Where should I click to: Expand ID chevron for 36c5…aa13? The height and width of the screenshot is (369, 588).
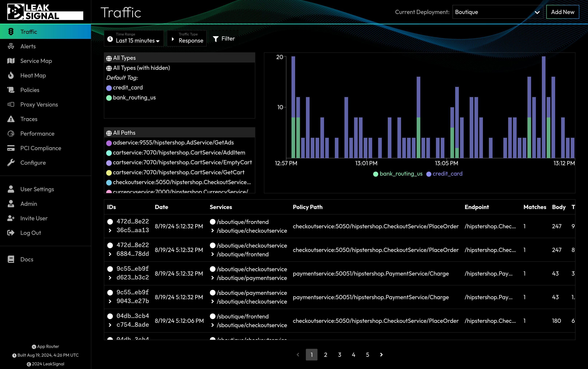pyautogui.click(x=110, y=230)
